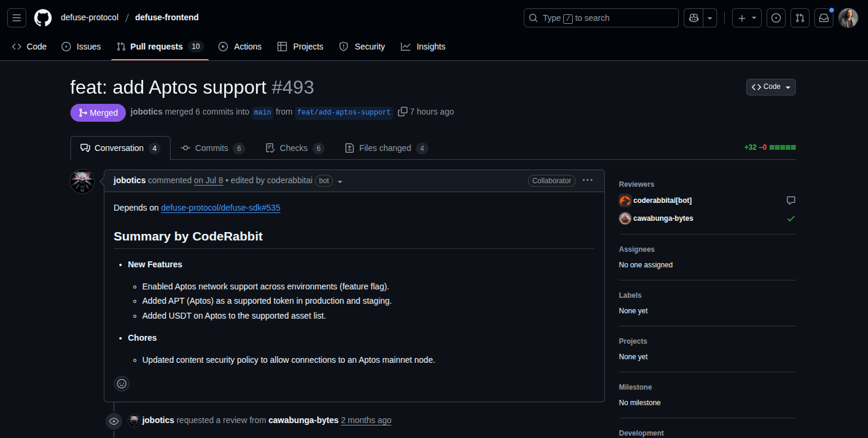Open cawabunga-bytes reviewer avatar
Image resolution: width=868 pixels, height=438 pixels.
[x=625, y=218]
